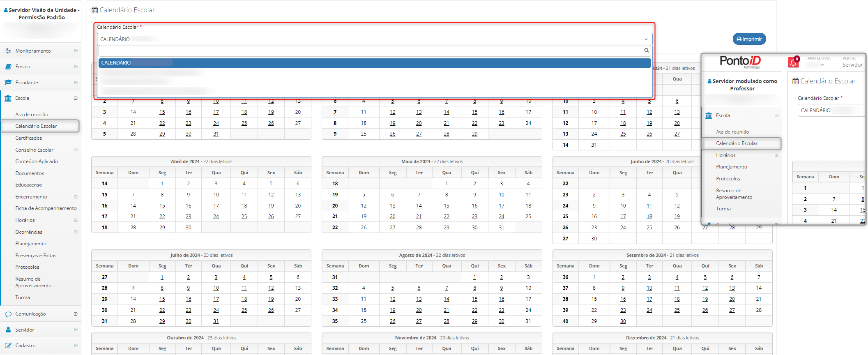Click 'Novembro de 2024 - 20 dias letivos' header

(432, 338)
